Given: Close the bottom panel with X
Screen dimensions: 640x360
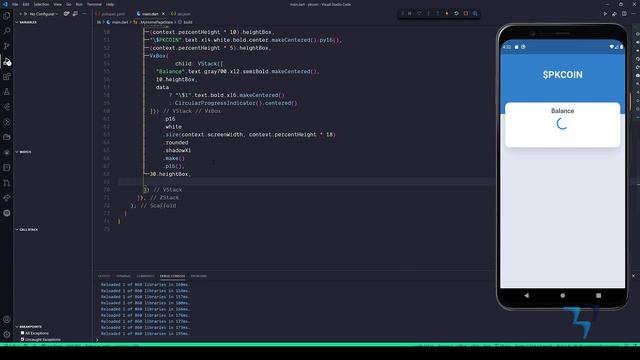Looking at the screenshot, I should point(633,276).
